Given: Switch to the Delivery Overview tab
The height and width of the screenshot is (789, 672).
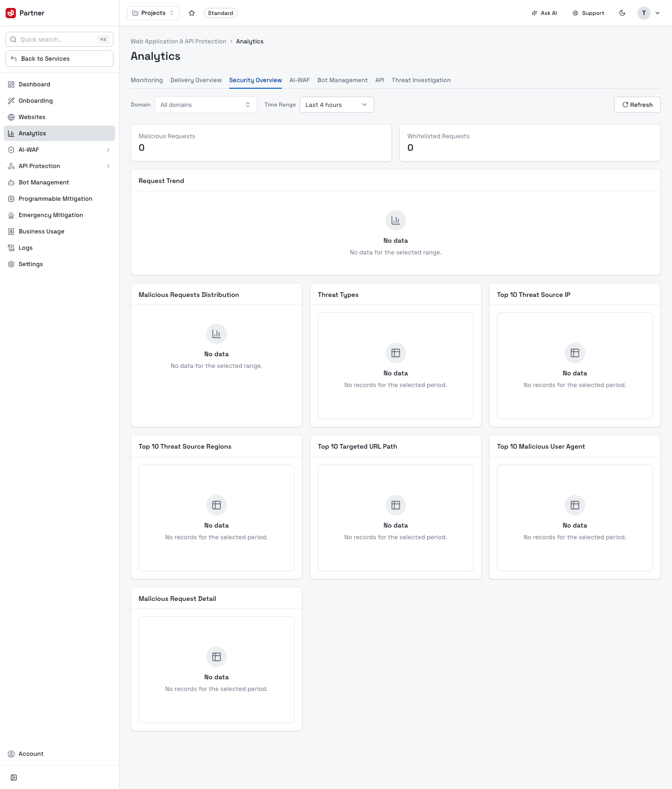Looking at the screenshot, I should [196, 80].
